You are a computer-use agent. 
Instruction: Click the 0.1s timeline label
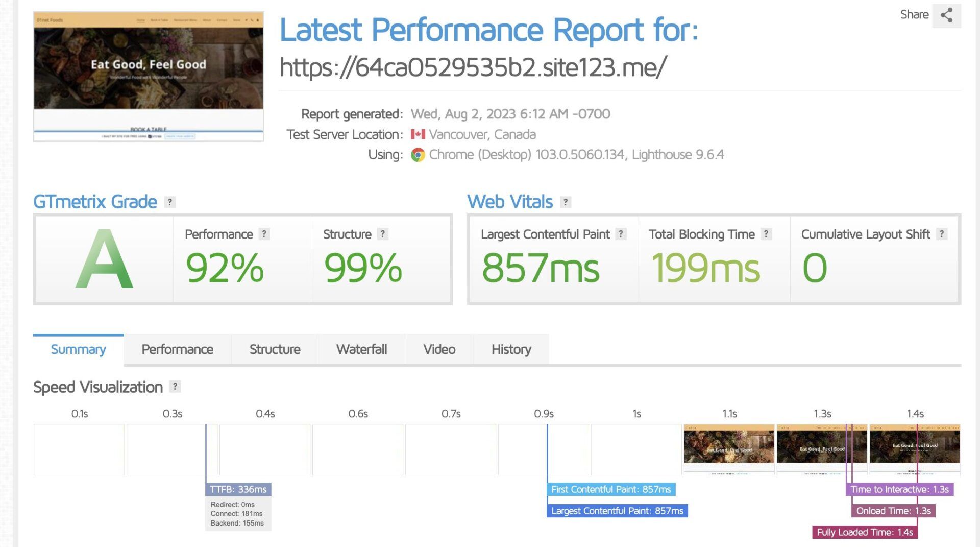[x=80, y=414]
